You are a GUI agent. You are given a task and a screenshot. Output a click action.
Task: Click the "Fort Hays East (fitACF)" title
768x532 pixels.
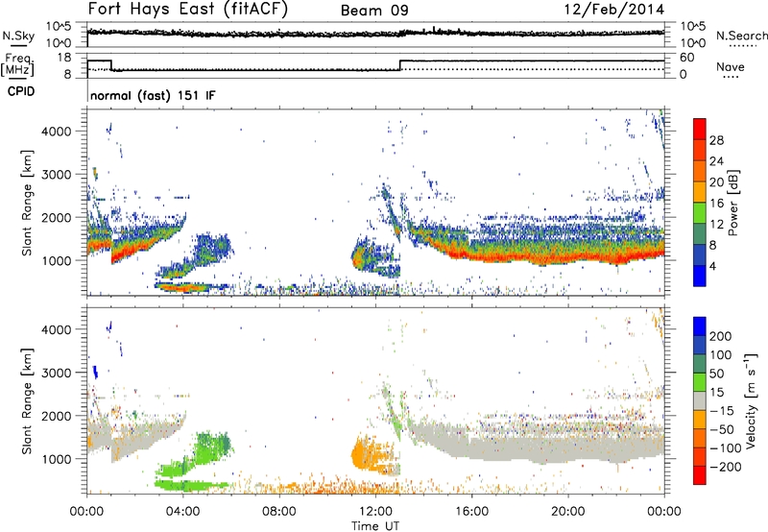(x=187, y=9)
